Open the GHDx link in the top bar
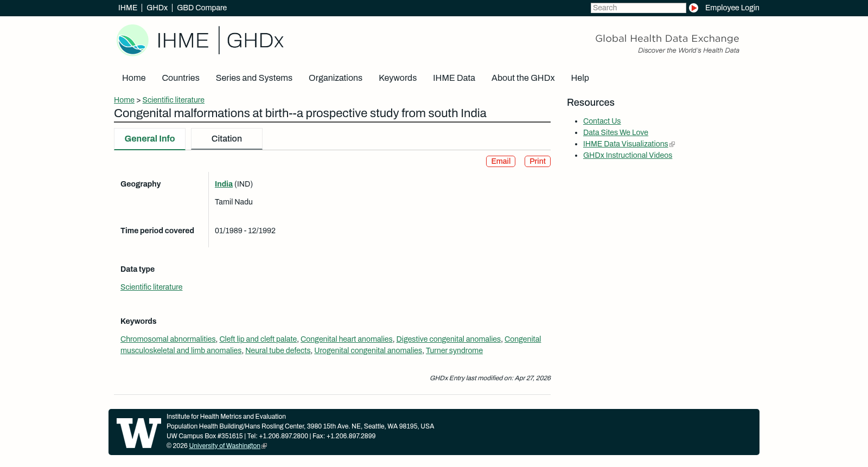The height and width of the screenshot is (467, 868). [x=157, y=8]
